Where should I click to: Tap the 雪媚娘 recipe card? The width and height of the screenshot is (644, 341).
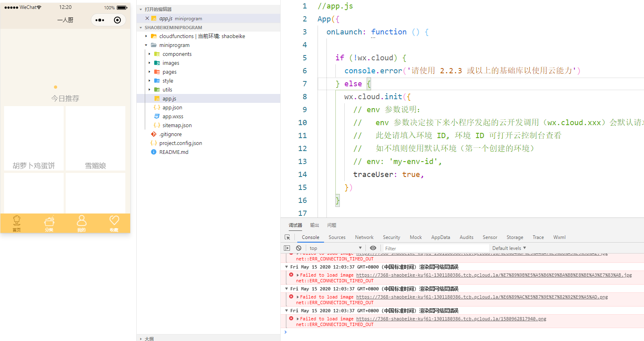coord(95,138)
